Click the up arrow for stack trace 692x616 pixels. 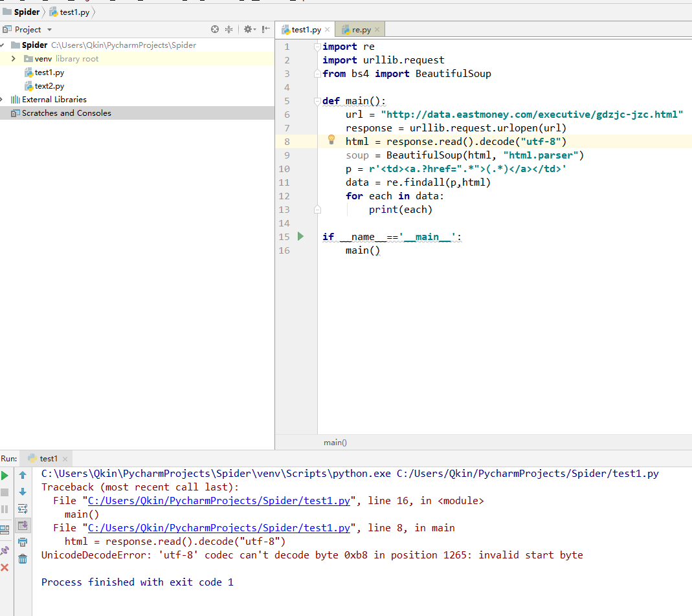23,475
